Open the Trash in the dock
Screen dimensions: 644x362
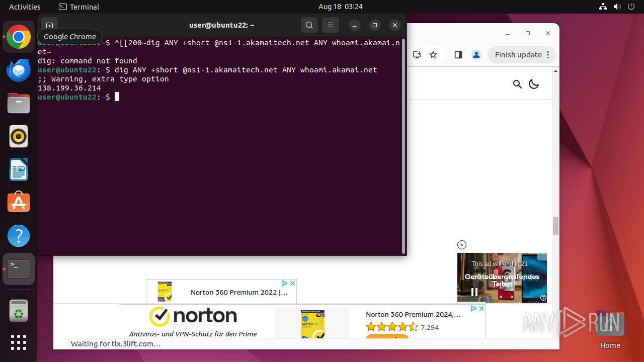pos(19,310)
